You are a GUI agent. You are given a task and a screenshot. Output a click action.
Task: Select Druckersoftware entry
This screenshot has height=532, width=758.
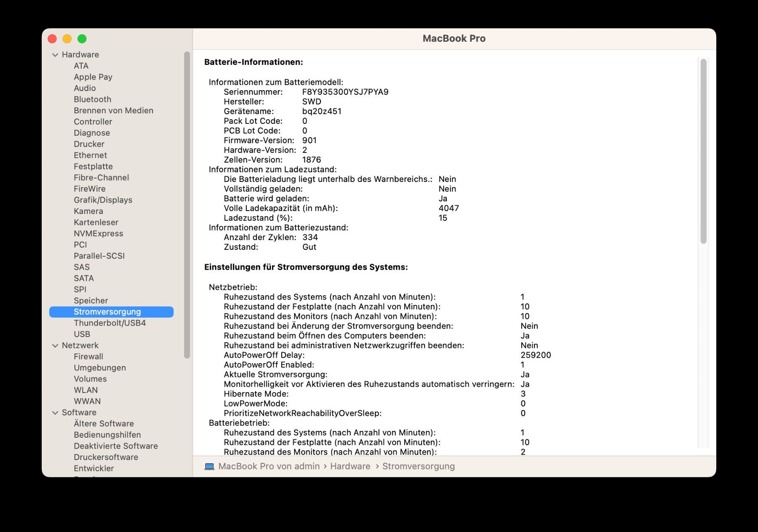(106, 457)
